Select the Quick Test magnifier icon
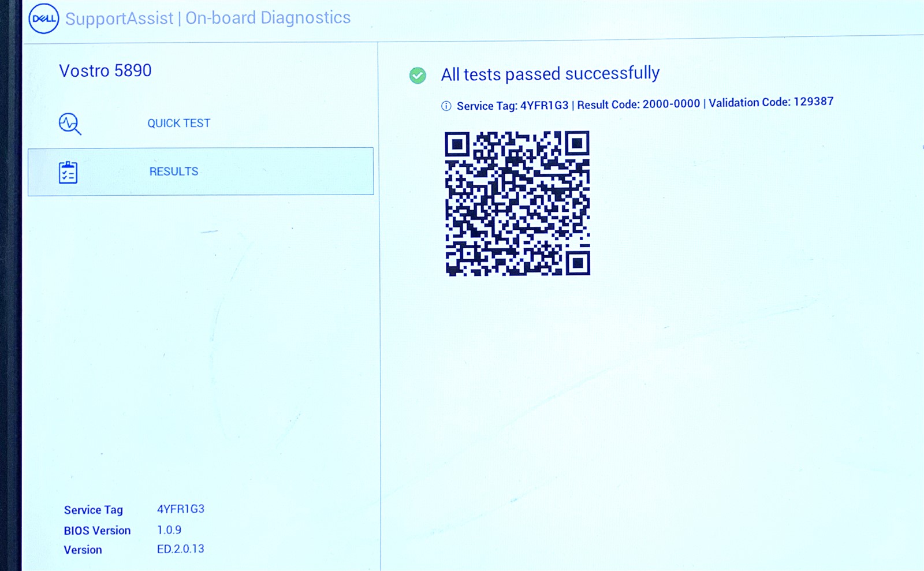Screen dimensions: 924x571 (x=70, y=124)
